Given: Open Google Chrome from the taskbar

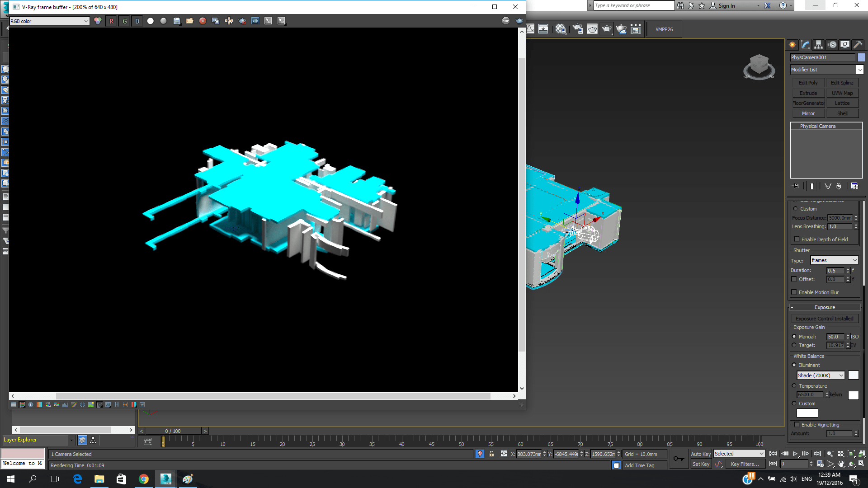Looking at the screenshot, I should click(x=143, y=479).
